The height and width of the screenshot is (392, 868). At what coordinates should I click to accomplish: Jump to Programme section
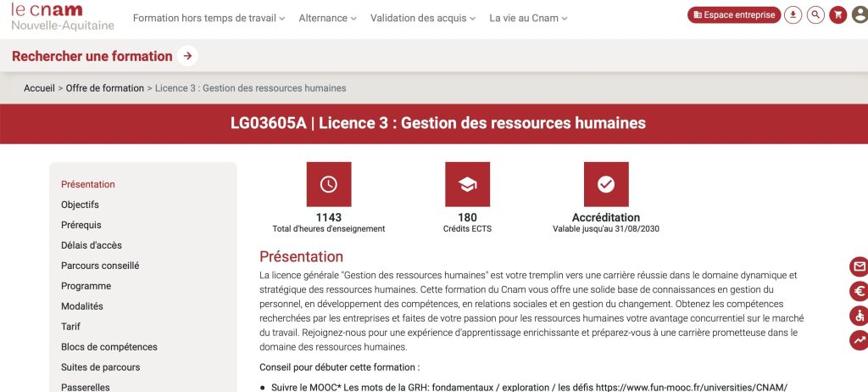[86, 286]
